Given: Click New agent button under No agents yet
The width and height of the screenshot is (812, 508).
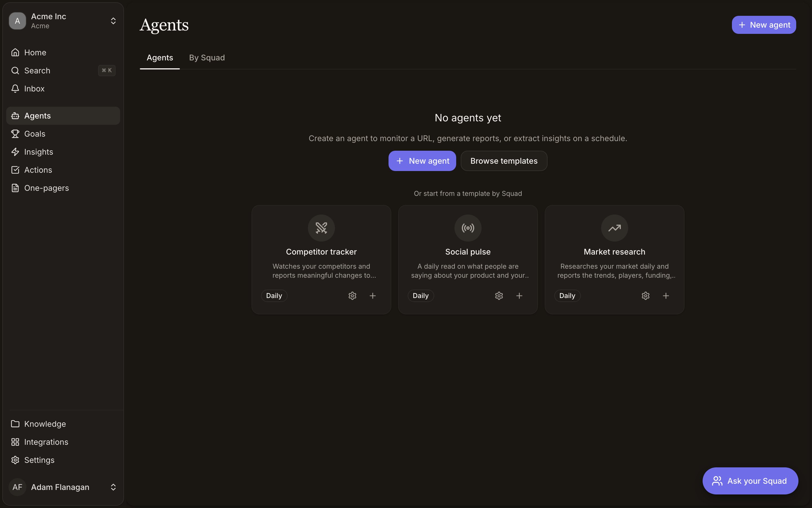Looking at the screenshot, I should (x=422, y=161).
